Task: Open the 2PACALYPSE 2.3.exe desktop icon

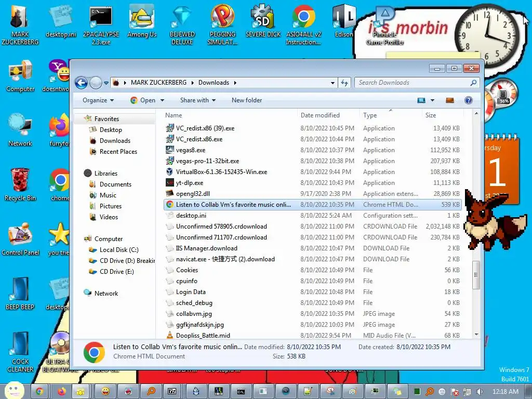Action: click(x=101, y=24)
